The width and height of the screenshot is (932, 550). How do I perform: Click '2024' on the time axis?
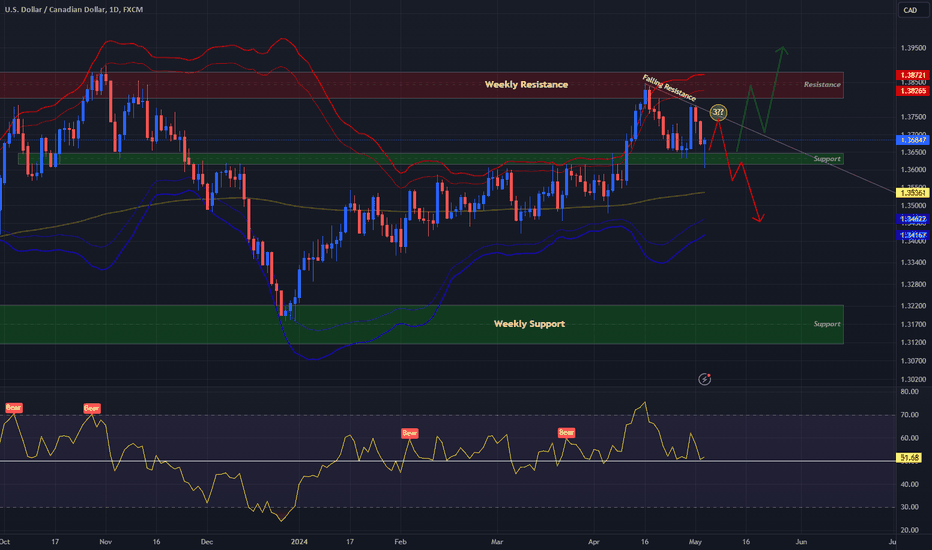point(300,542)
